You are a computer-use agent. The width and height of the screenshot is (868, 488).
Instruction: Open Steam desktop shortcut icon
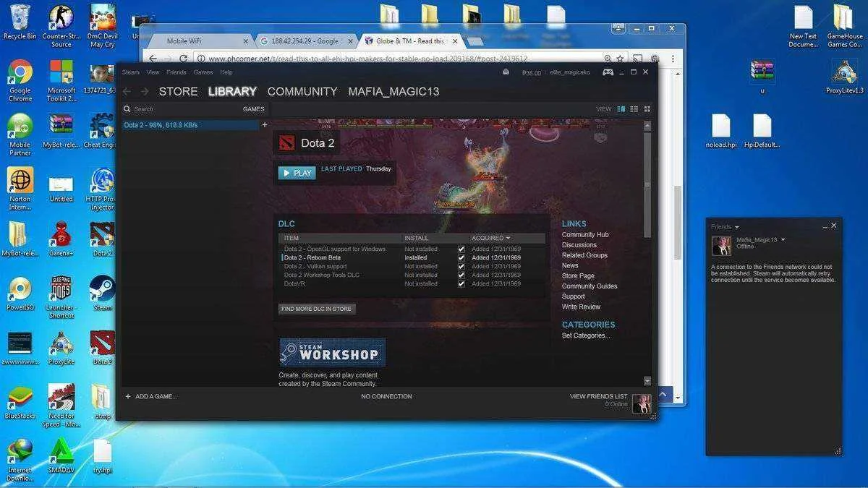click(103, 288)
